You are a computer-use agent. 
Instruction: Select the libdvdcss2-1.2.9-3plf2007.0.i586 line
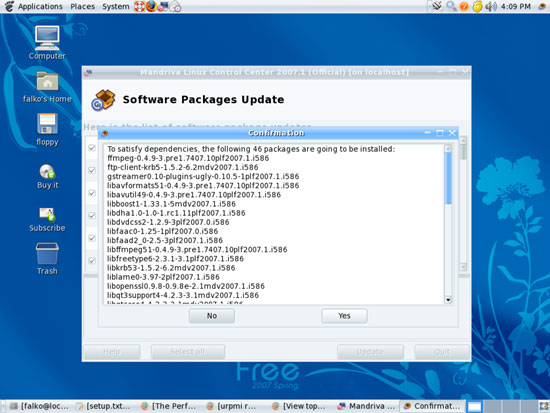coord(168,222)
